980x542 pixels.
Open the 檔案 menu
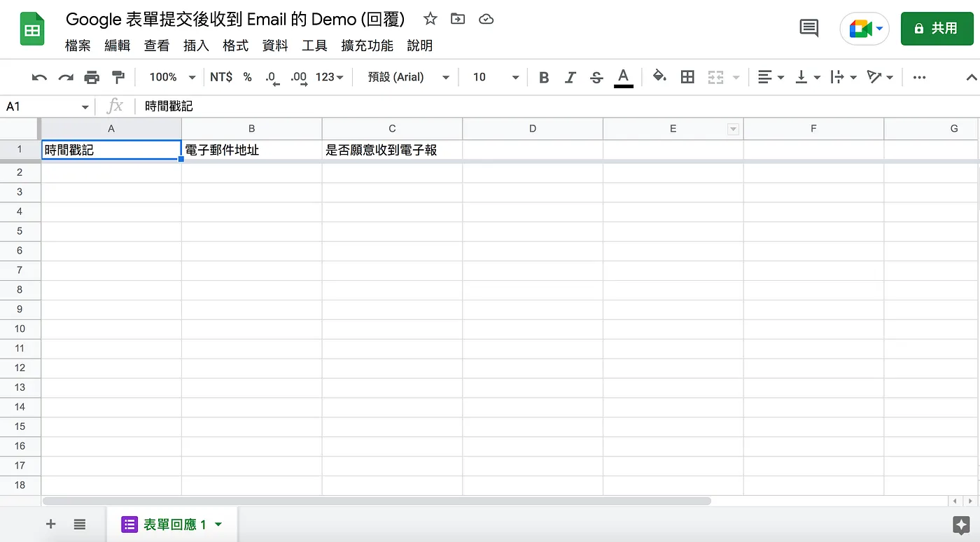pyautogui.click(x=78, y=46)
